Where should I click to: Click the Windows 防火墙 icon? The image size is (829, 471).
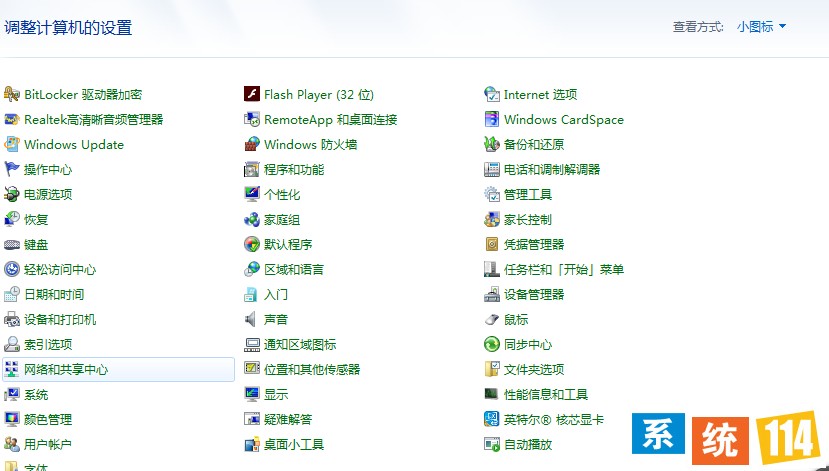pos(252,144)
